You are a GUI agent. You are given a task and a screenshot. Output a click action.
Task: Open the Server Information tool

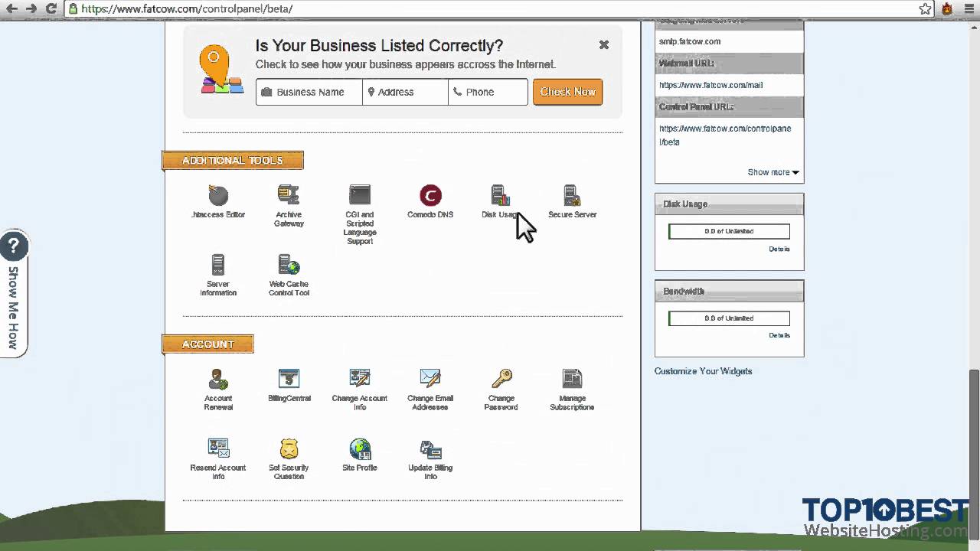pyautogui.click(x=218, y=275)
